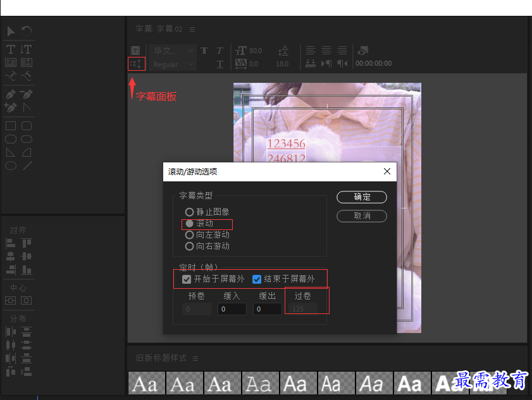532x400 pixels.
Task: Open the Regular font style dropdown
Action: click(172, 64)
